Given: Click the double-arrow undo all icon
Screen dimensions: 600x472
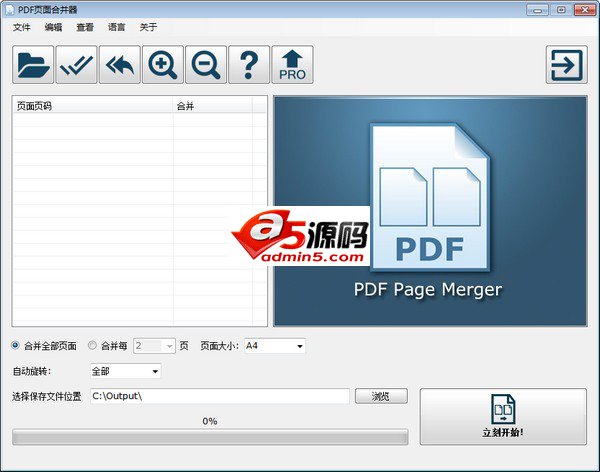Looking at the screenshot, I should click(x=120, y=65).
